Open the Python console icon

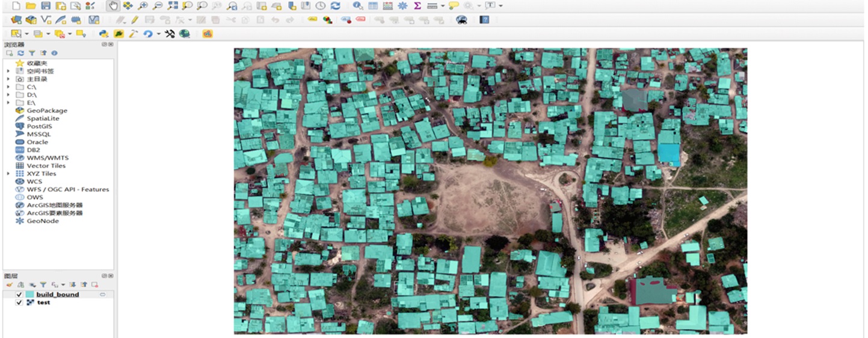(104, 34)
